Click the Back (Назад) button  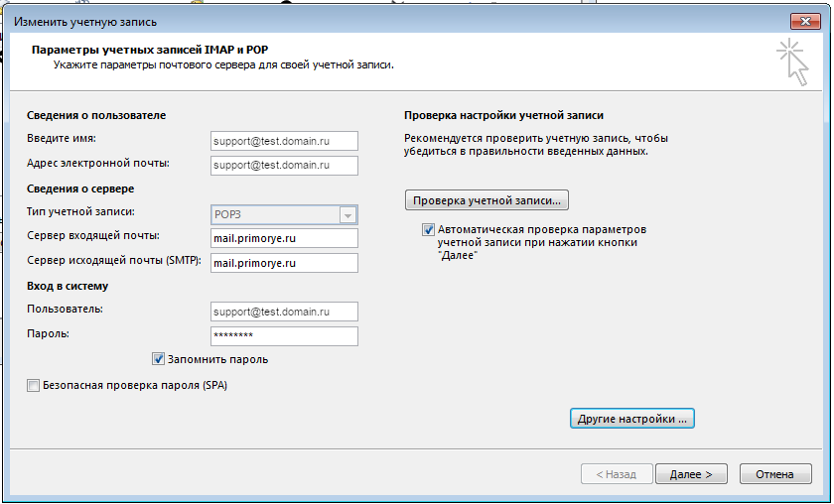tap(616, 474)
